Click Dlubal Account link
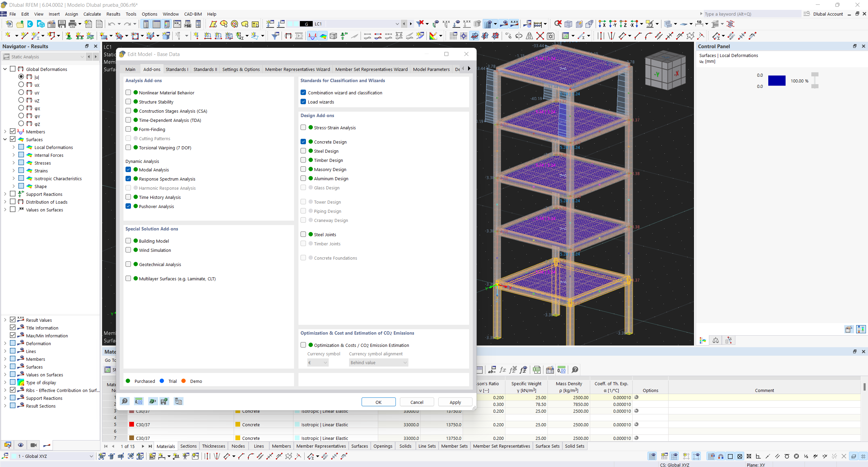 point(828,14)
